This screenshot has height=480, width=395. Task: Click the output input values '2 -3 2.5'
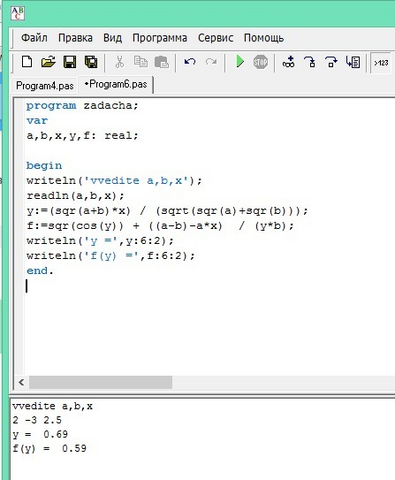pos(37,420)
